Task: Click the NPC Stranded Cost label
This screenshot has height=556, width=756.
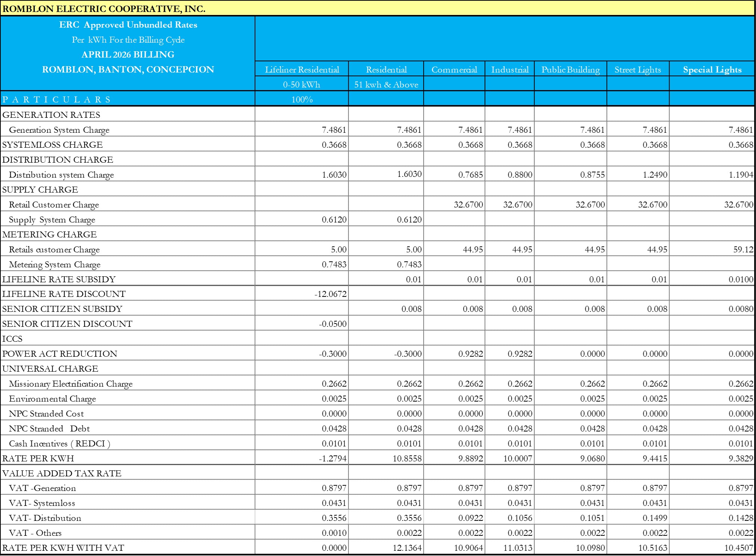Action: pos(46,414)
